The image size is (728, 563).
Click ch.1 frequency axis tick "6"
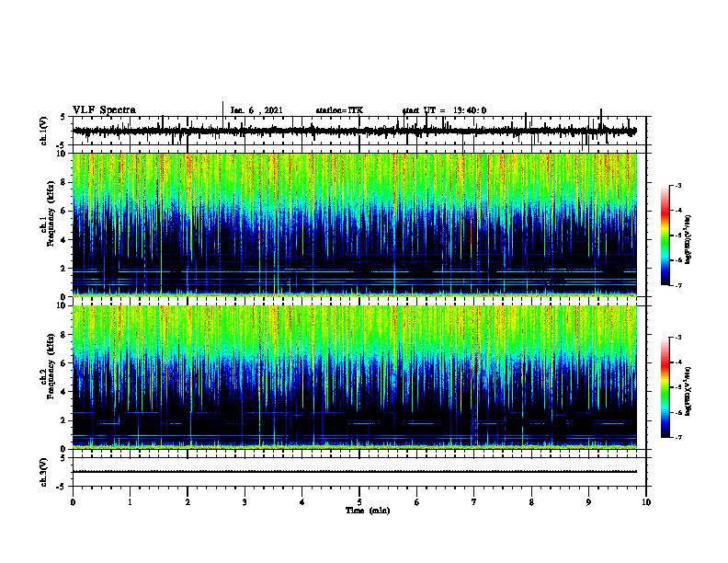[x=64, y=212]
